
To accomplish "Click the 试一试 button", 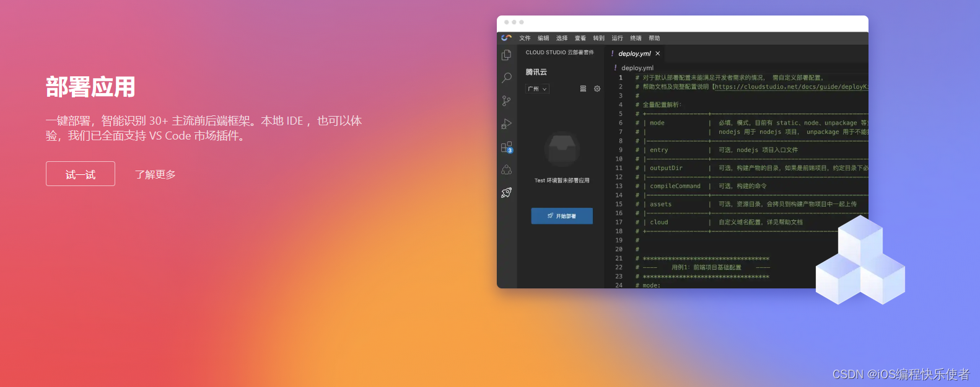I will point(81,174).
